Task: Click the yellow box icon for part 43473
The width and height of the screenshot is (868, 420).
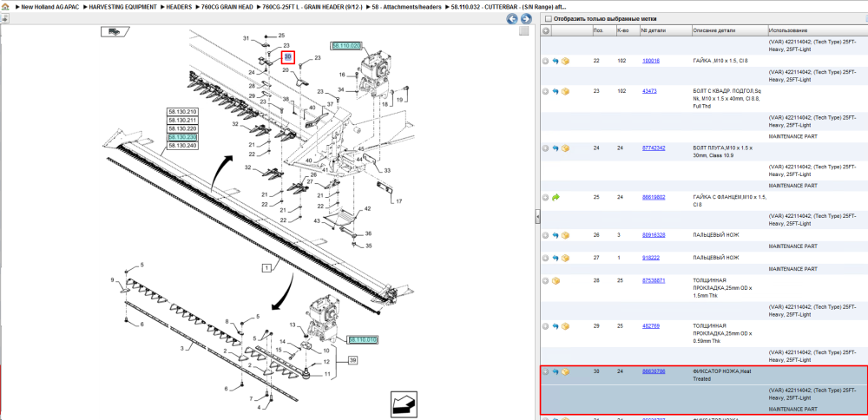Action: pyautogui.click(x=565, y=91)
